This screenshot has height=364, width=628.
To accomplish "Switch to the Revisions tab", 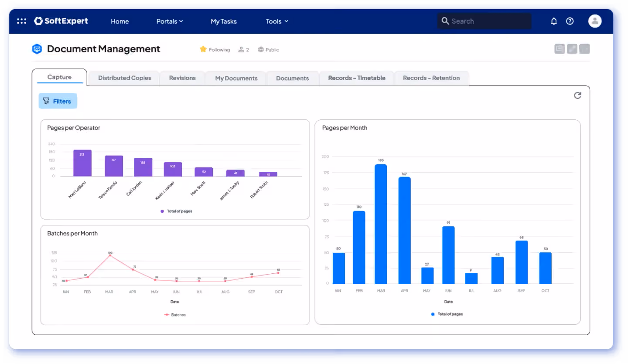I will click(182, 78).
